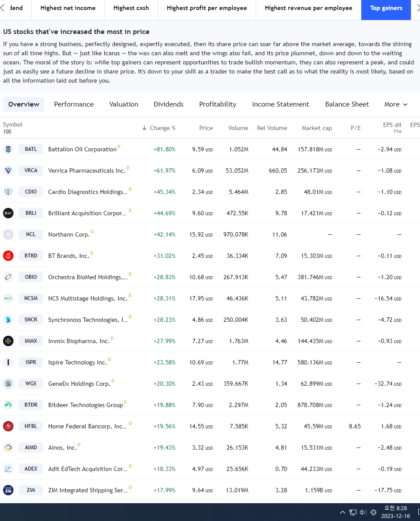Sort by Change % column header

coord(159,128)
